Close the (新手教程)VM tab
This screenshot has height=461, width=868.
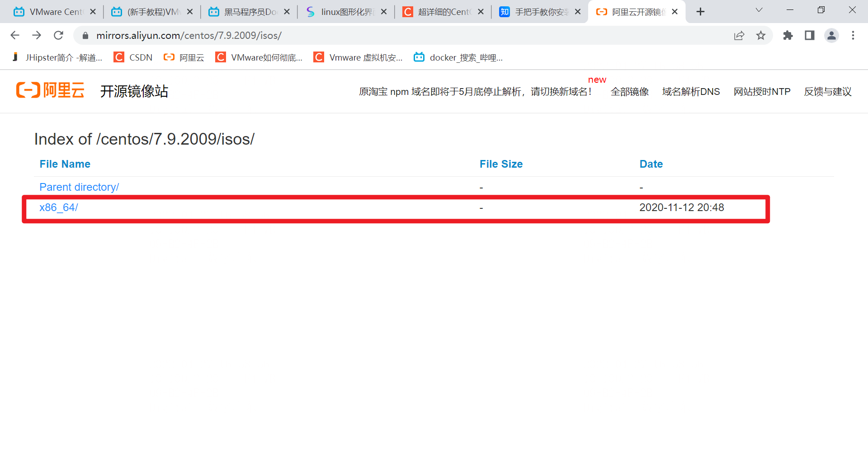pyautogui.click(x=190, y=12)
